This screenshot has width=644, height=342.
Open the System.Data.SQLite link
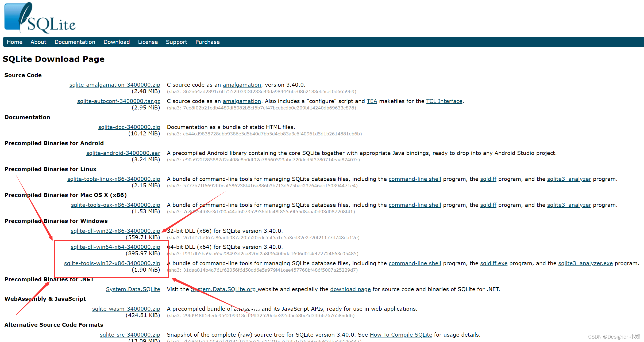point(133,289)
